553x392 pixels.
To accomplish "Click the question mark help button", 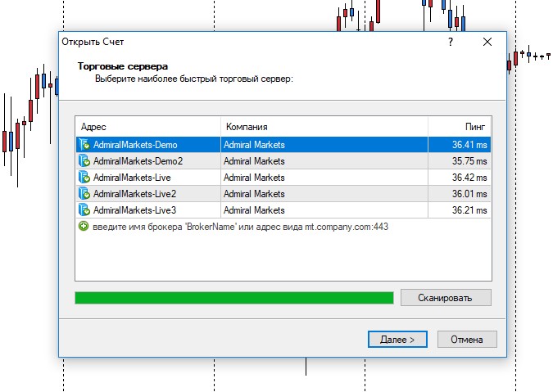I will point(451,42).
